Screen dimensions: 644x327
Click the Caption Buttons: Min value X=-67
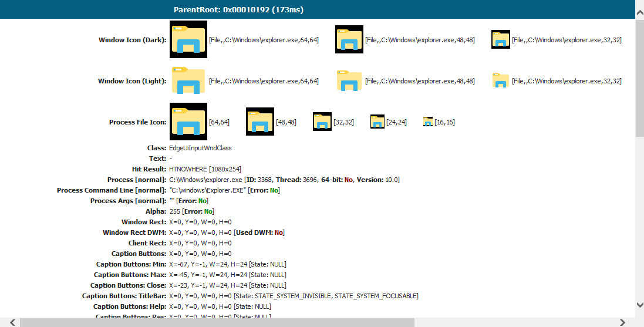(x=228, y=265)
